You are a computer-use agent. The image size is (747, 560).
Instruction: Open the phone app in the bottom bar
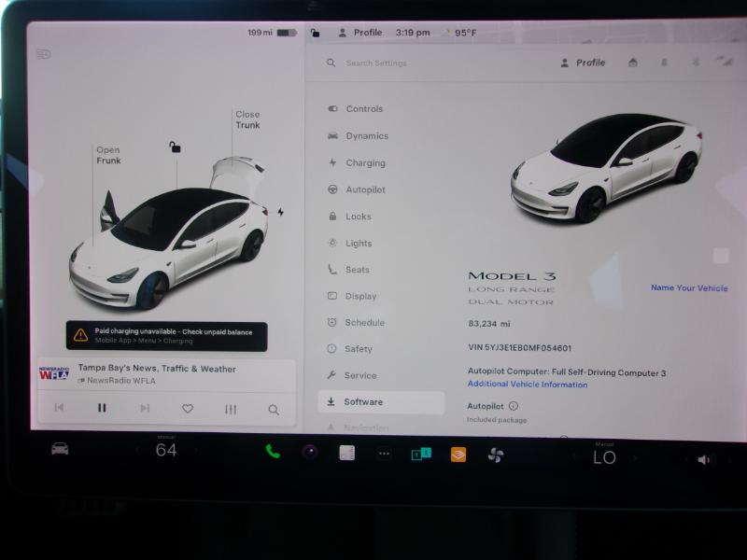coord(273,452)
